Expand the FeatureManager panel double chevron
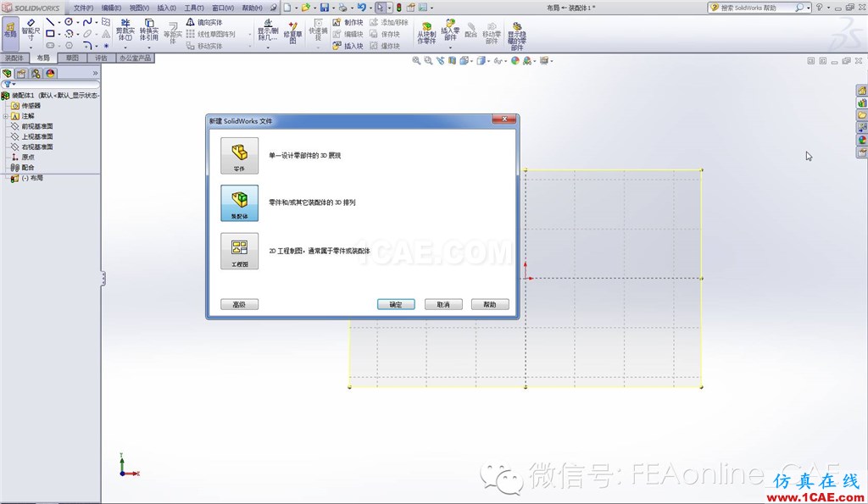868x504 pixels. tap(95, 73)
